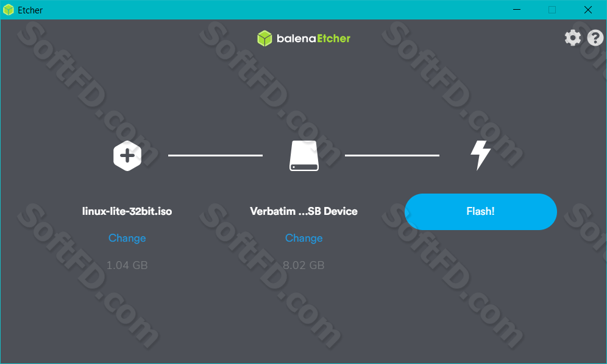Click the linux-lite-32bit.iso file name
This screenshot has height=364, width=607.
pyautogui.click(x=127, y=211)
